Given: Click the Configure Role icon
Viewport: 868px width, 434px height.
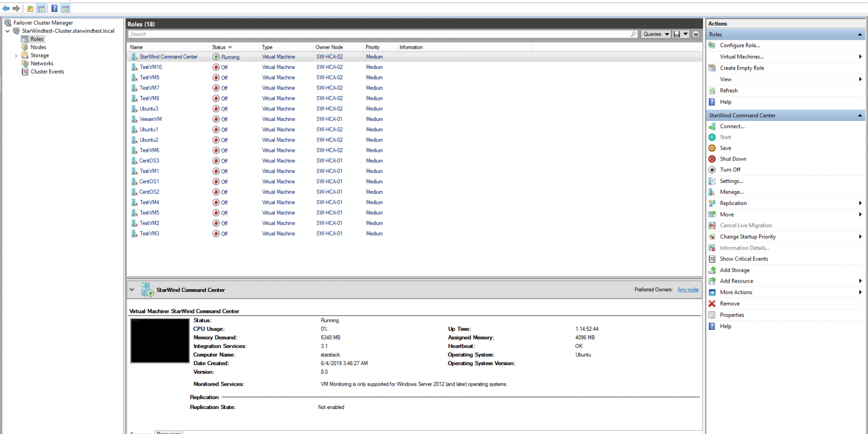Looking at the screenshot, I should click(712, 46).
